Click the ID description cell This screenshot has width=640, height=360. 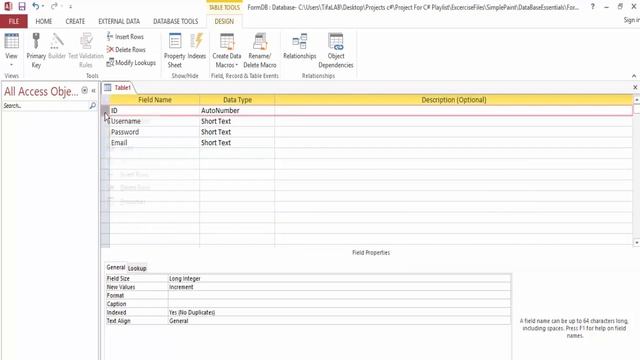453,111
